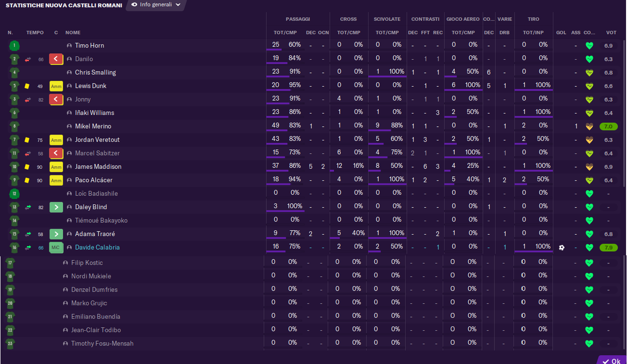627x364 pixels.
Task: Click the TIRO group header
Action: 533,19
